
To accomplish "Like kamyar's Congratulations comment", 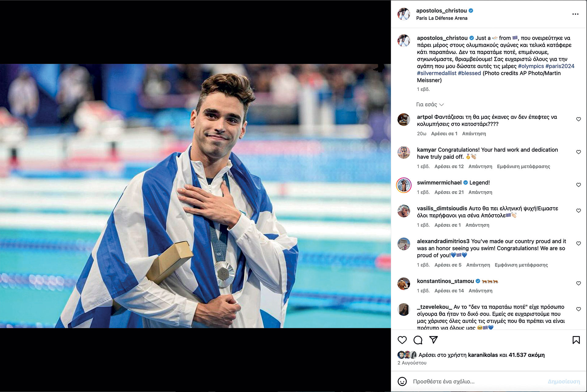I will (578, 152).
